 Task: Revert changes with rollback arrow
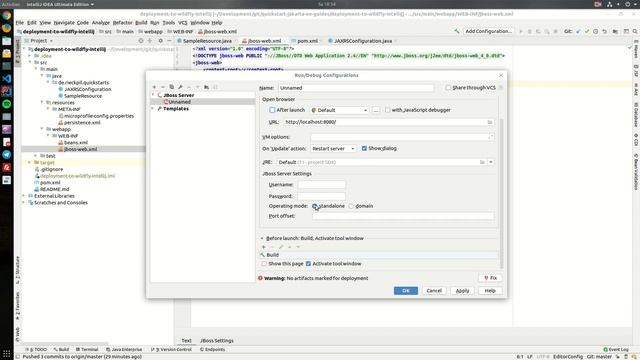click(604, 31)
